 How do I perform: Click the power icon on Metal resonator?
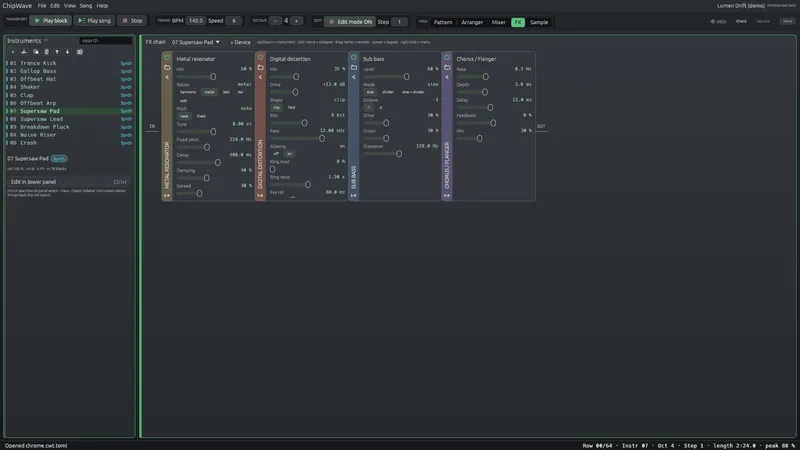click(167, 58)
